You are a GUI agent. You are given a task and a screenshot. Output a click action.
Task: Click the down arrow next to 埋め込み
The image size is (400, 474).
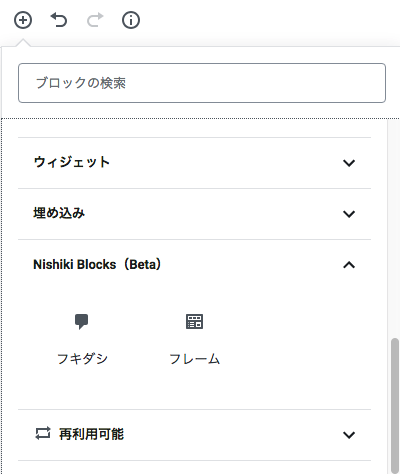tap(349, 214)
